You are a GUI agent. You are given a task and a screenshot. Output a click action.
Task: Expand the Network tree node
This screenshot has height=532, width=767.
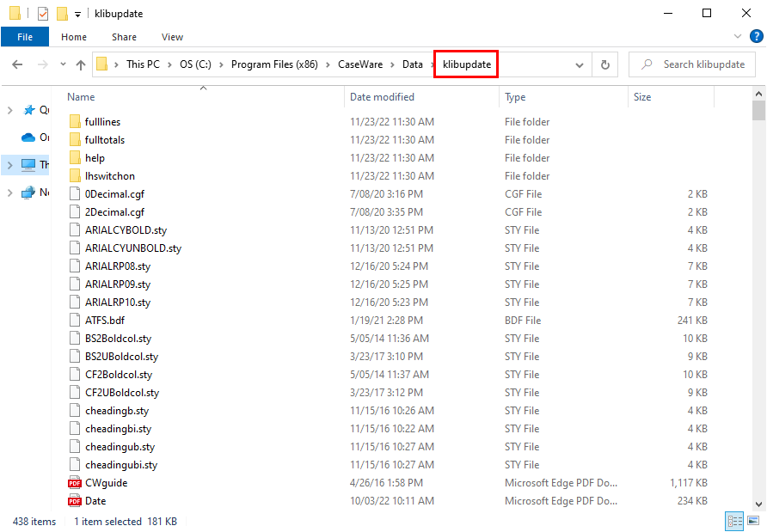tap(9, 193)
